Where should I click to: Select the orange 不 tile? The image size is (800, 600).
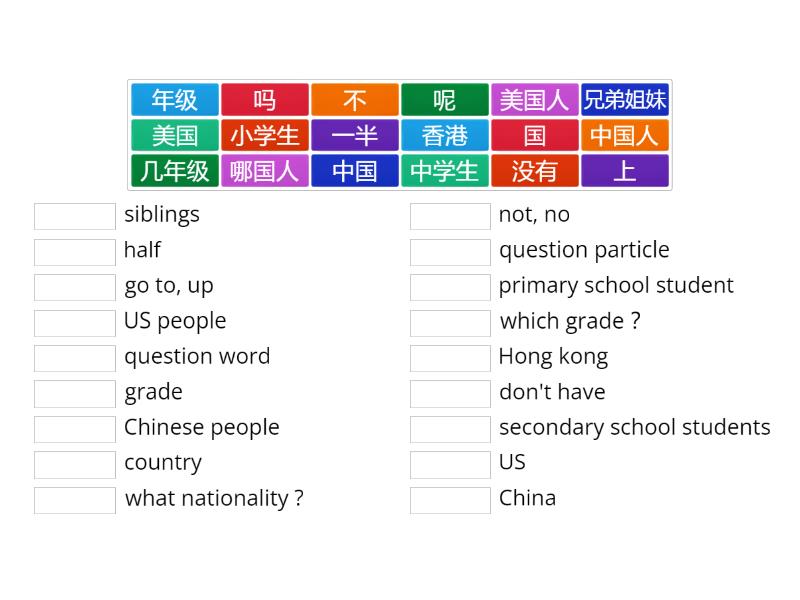pyautogui.click(x=355, y=100)
